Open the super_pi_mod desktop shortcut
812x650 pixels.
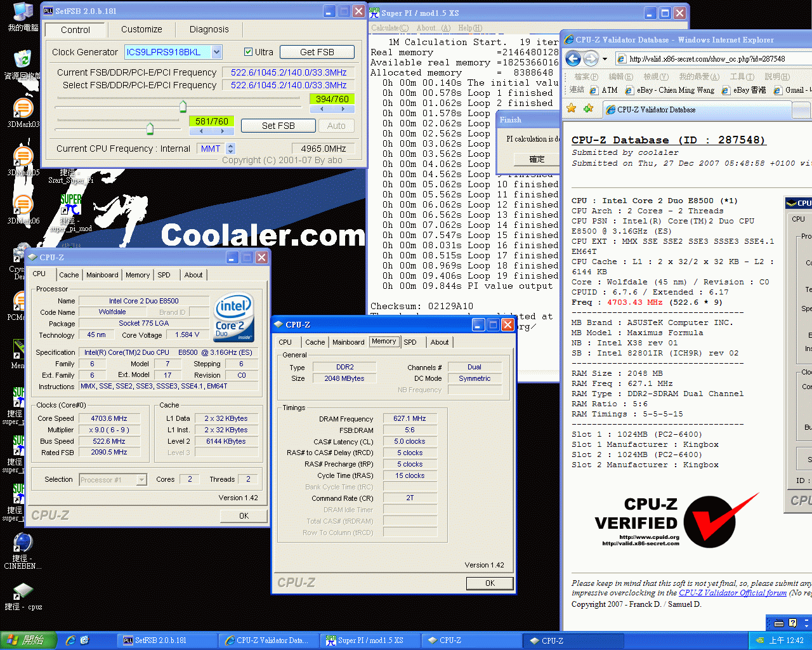(x=71, y=213)
